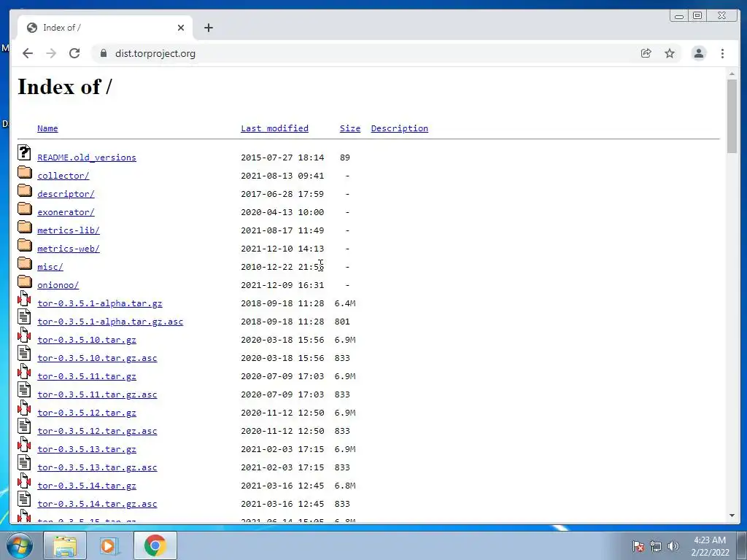
Task: Open Windows Explorer from the taskbar
Action: pos(65,545)
